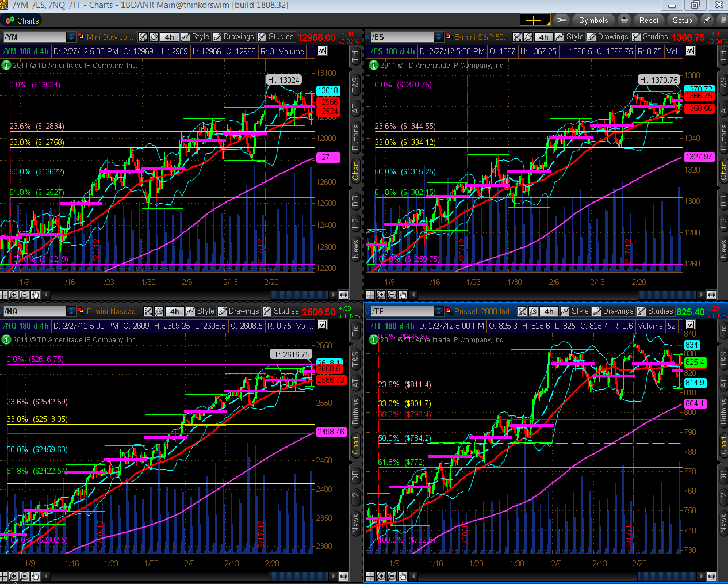Click the color link icon on /TF chart
Viewport: 728px width, 584px height.
click(448, 310)
